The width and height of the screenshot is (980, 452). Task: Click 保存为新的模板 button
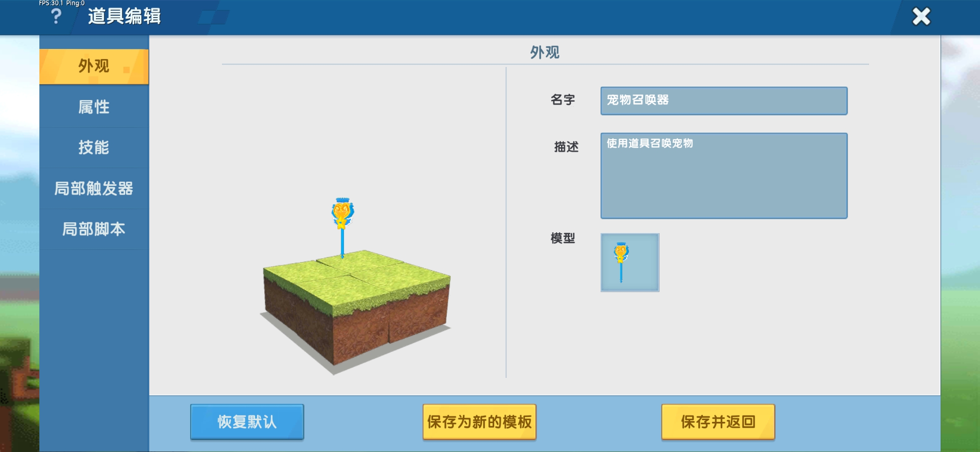pyautogui.click(x=479, y=421)
